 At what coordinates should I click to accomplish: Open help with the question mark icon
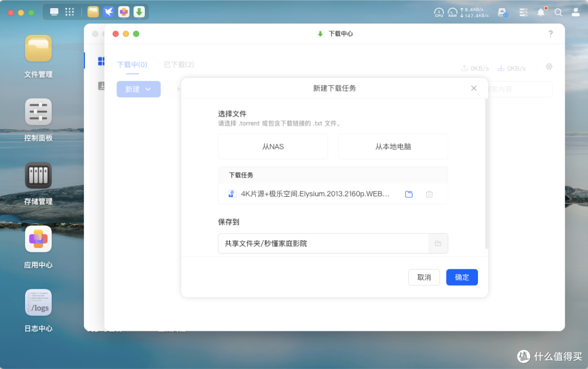(550, 34)
